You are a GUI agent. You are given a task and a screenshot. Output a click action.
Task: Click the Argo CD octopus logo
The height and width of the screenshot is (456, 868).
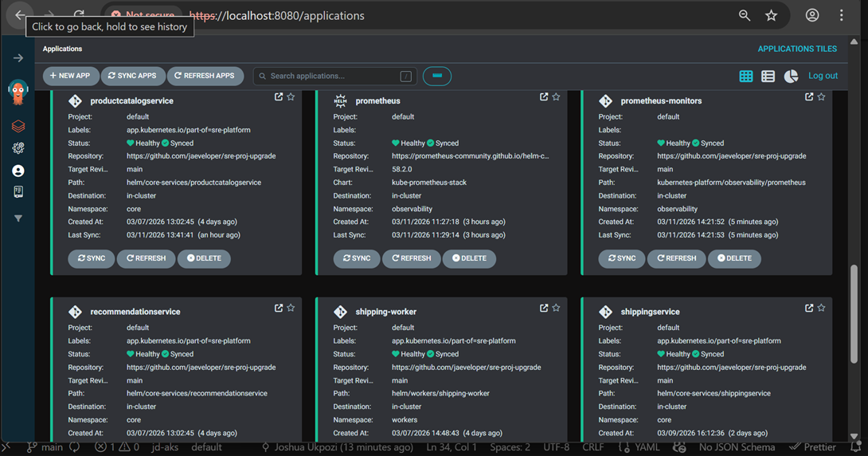18,92
